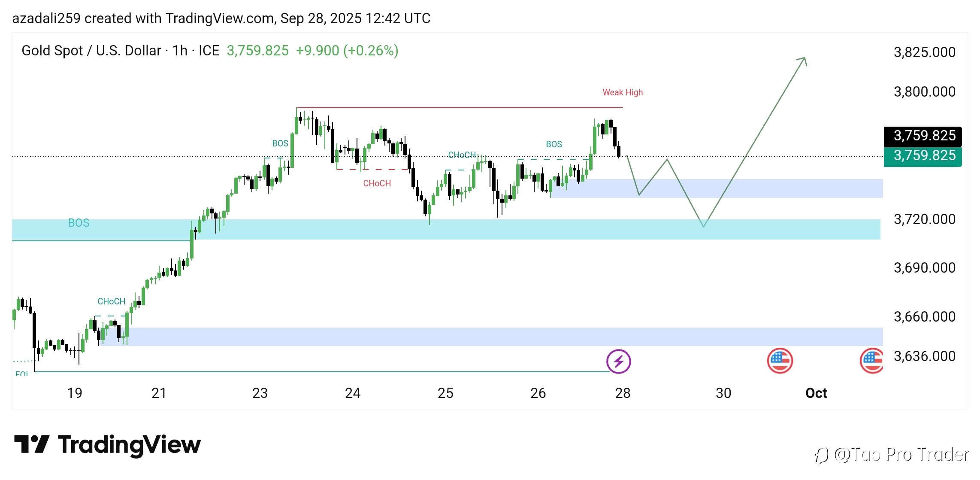Click the lower lavender demand zone
Image resolution: width=980 pixels, height=480 pixels.
pyautogui.click(x=472, y=337)
